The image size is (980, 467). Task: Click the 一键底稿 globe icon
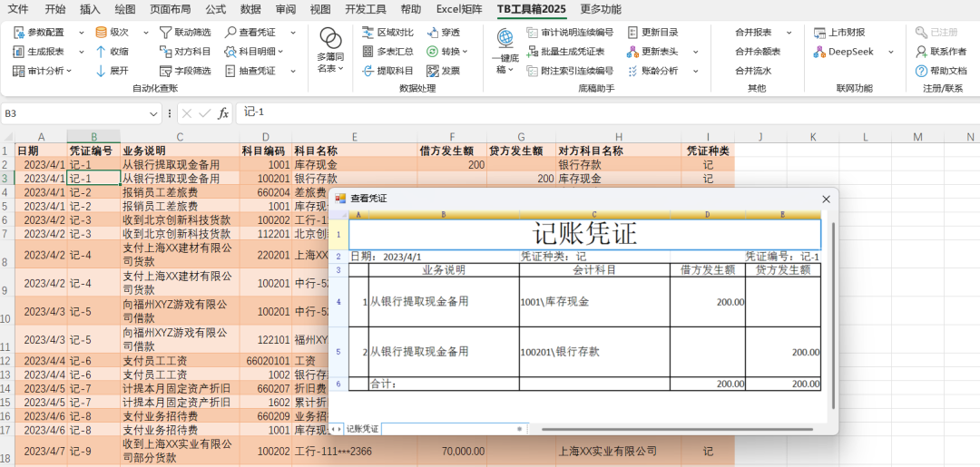click(505, 39)
